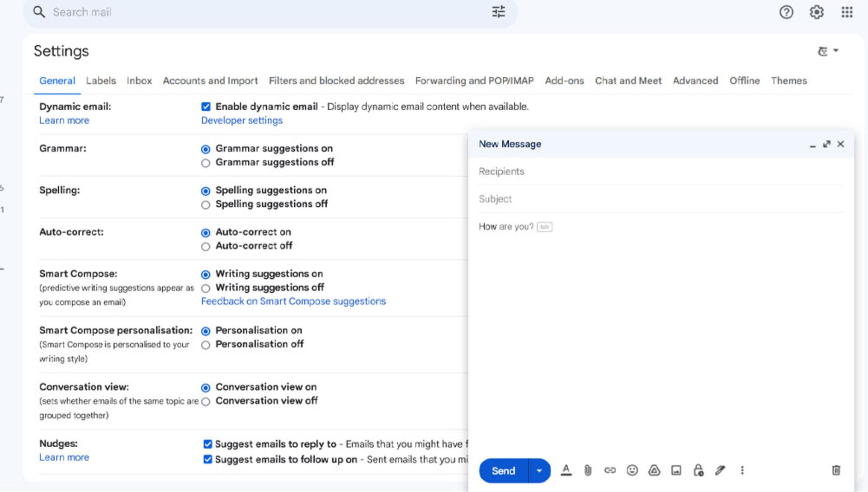Open the Settings gear icon
The image size is (868, 492).
[x=816, y=12]
